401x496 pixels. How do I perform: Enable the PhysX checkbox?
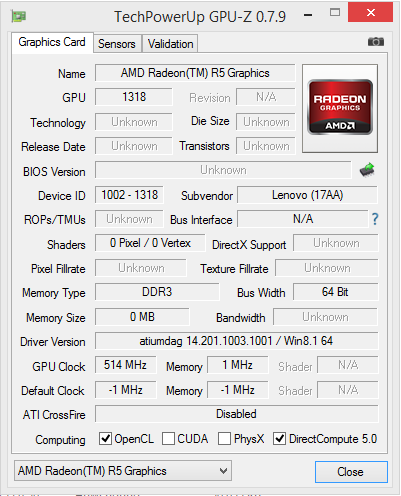[224, 439]
